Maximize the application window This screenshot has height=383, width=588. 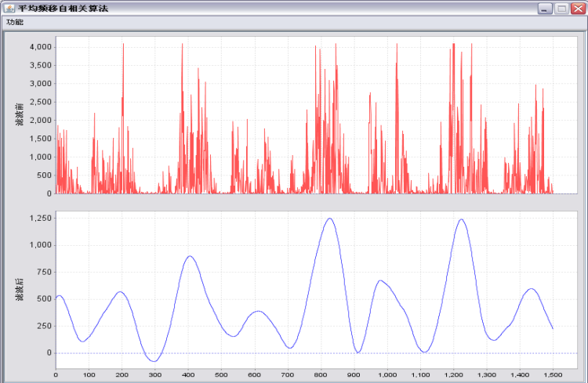tap(561, 8)
